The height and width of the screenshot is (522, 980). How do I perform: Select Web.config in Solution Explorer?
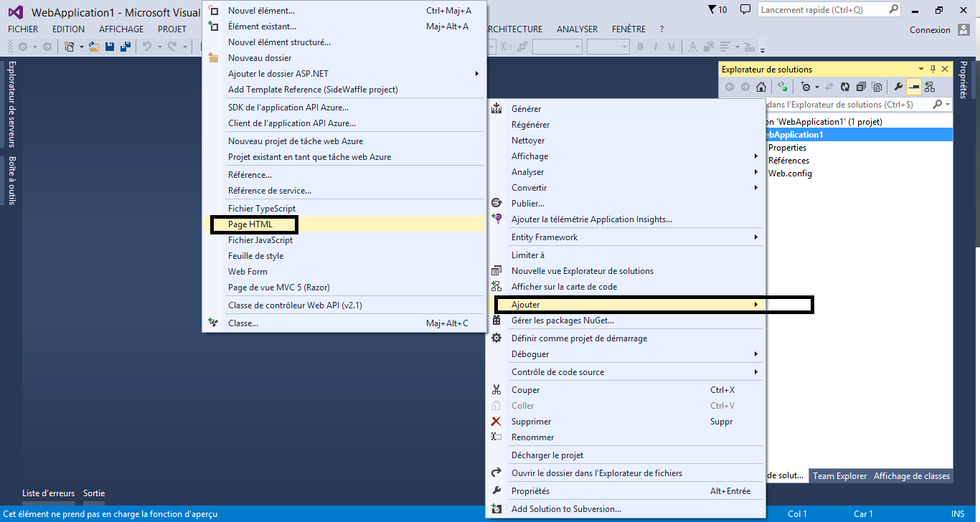(x=790, y=174)
